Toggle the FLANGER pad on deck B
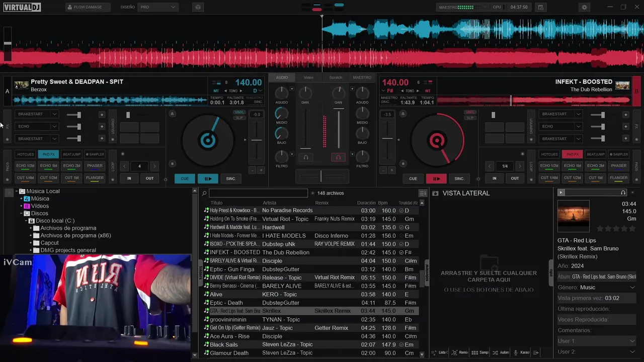 (x=618, y=178)
